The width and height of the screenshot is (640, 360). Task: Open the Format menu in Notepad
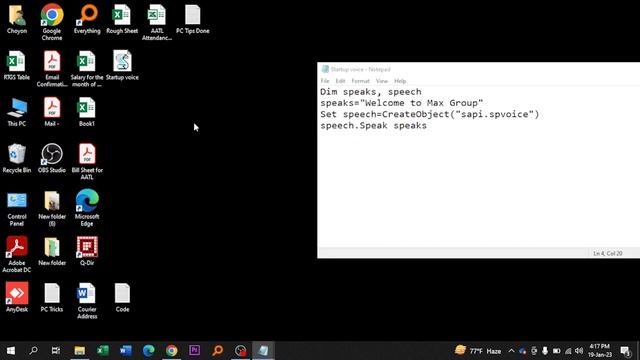click(x=360, y=81)
